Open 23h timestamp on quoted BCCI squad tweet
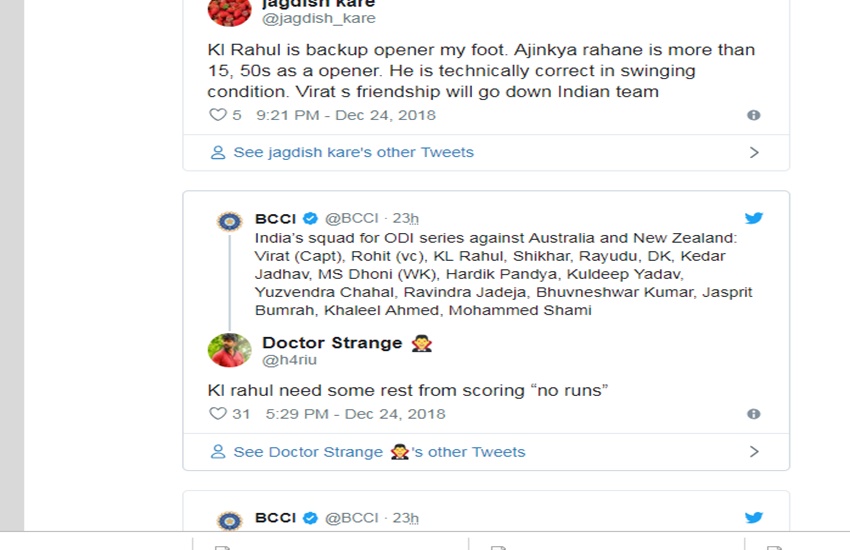850x550 pixels. pyautogui.click(x=405, y=219)
